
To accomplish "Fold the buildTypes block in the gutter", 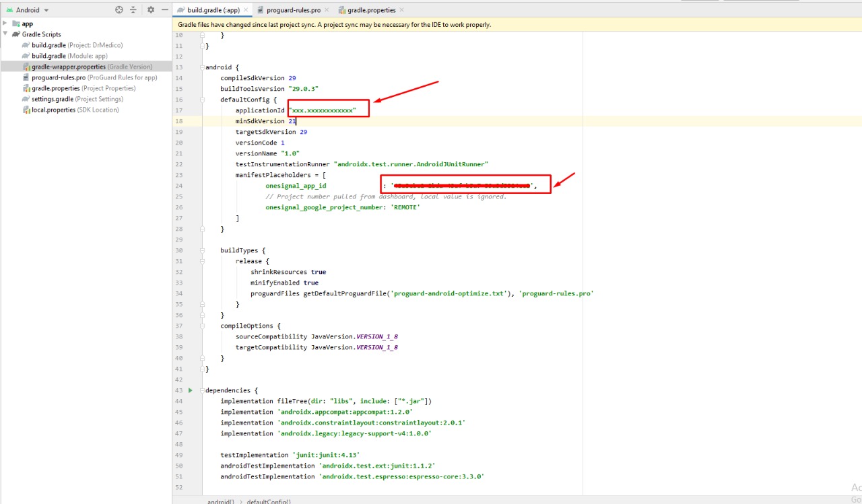I will tap(201, 250).
